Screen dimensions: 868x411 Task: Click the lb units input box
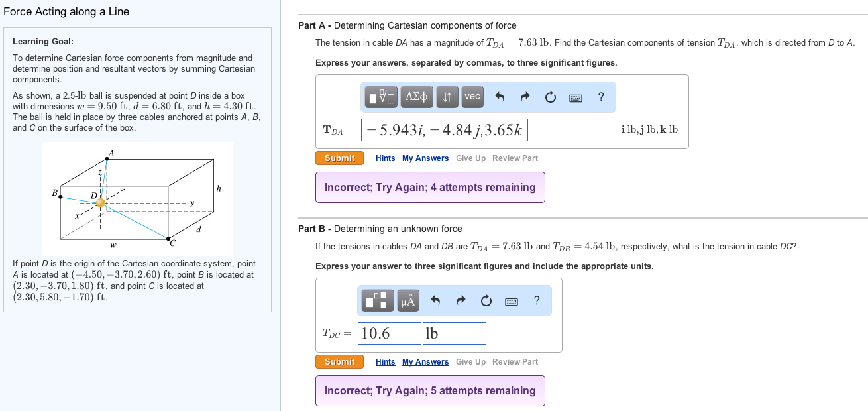[454, 333]
